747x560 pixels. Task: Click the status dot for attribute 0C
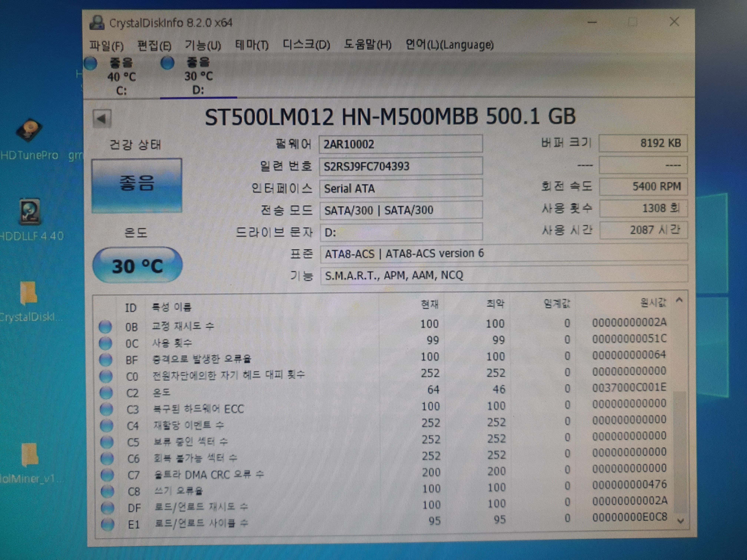(x=105, y=343)
